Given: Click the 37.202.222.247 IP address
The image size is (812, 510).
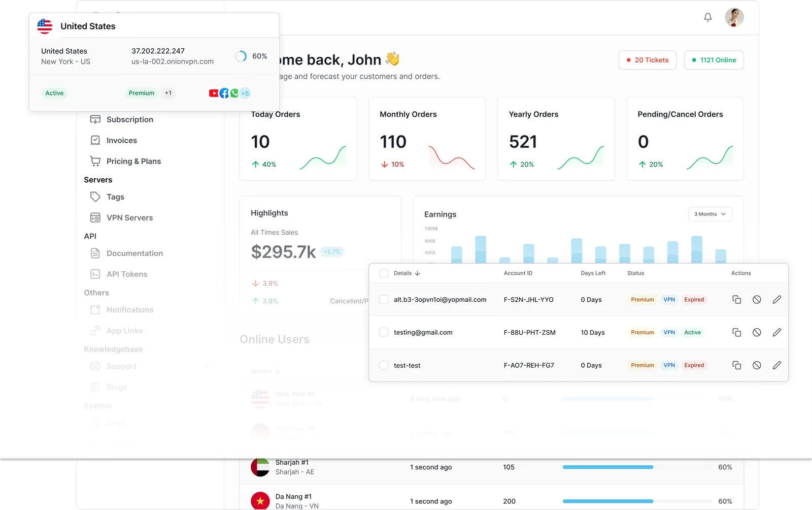Looking at the screenshot, I should click(x=158, y=51).
